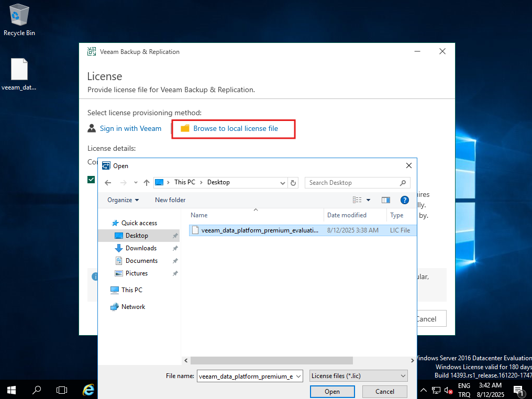Go up one folder level
Viewport: 532px width, 399px height.
pyautogui.click(x=147, y=183)
